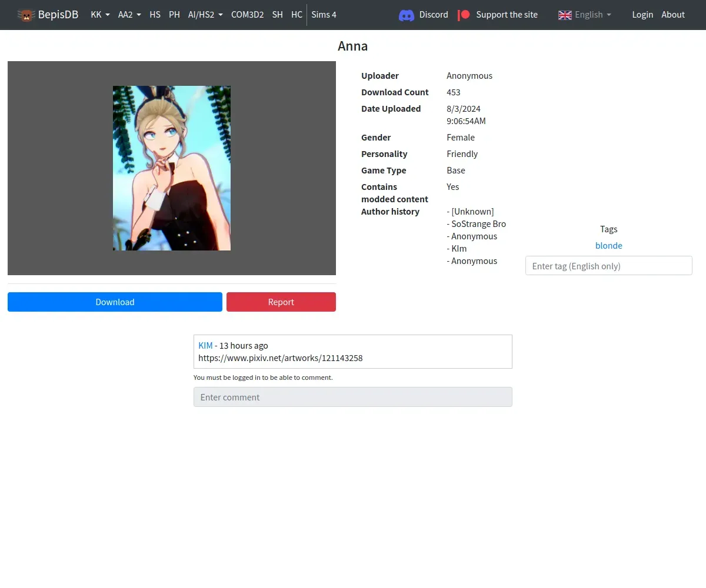
Task: Open commenter KIM's profile link
Action: (x=205, y=345)
